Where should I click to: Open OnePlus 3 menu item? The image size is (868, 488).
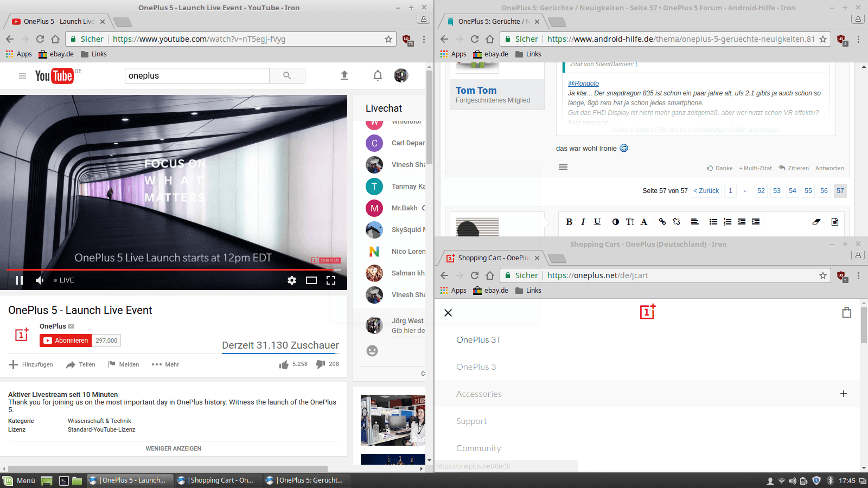[476, 367]
